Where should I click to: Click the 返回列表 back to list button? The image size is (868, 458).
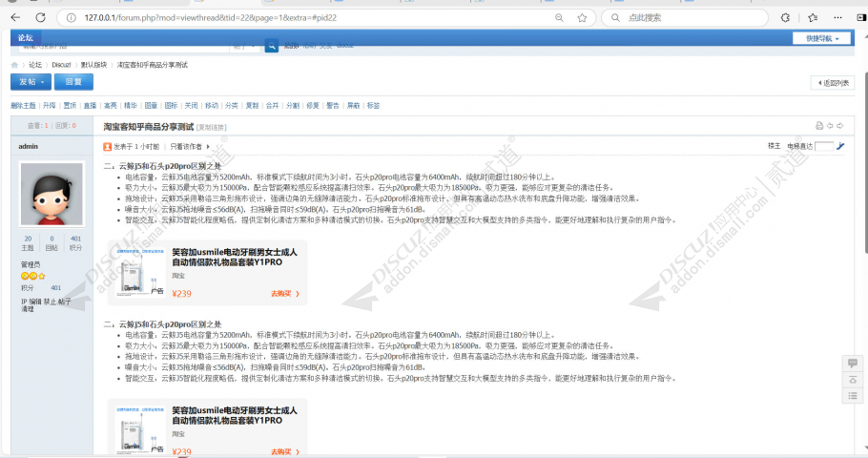coord(833,83)
